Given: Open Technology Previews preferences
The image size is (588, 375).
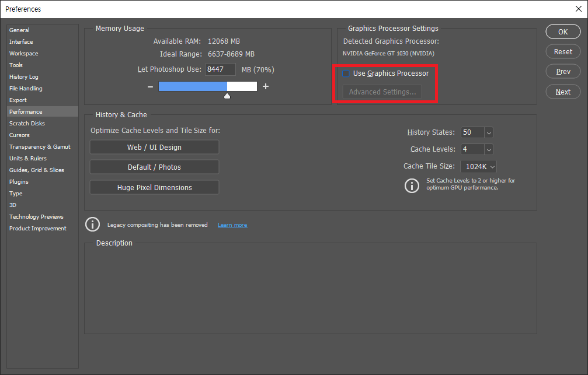Looking at the screenshot, I should tap(43, 216).
